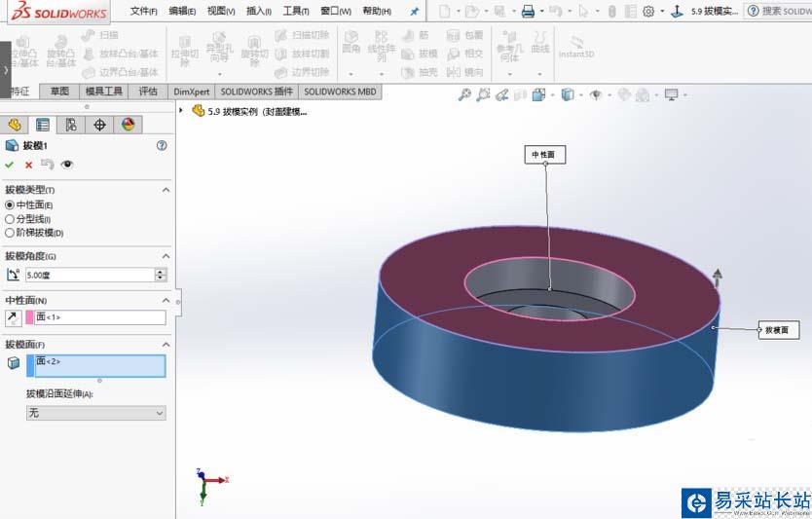Open the 拔模1 help question mark

pyautogui.click(x=162, y=145)
